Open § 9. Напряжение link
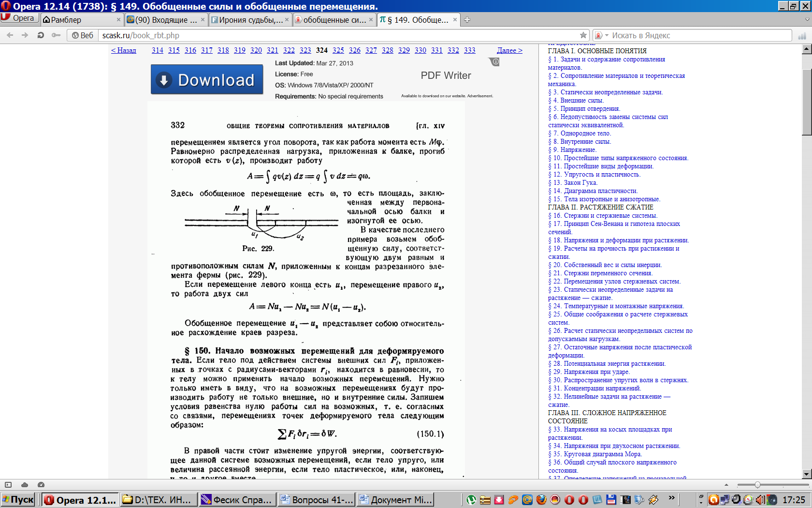Screen dimensions: 812x508 572,150
